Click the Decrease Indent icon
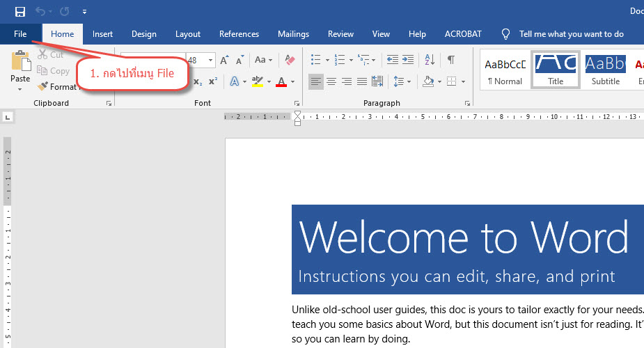Image resolution: width=644 pixels, height=348 pixels. (x=393, y=59)
